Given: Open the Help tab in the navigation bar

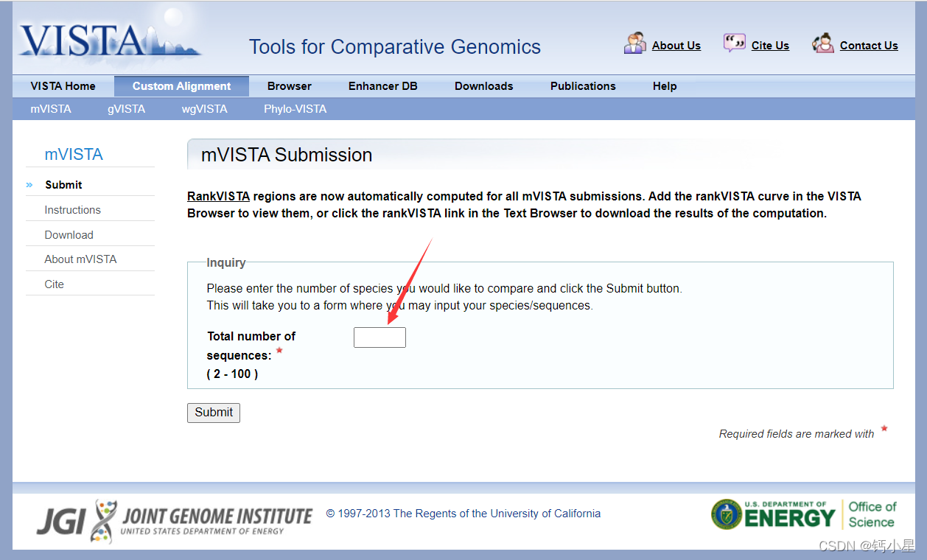Looking at the screenshot, I should pos(664,86).
